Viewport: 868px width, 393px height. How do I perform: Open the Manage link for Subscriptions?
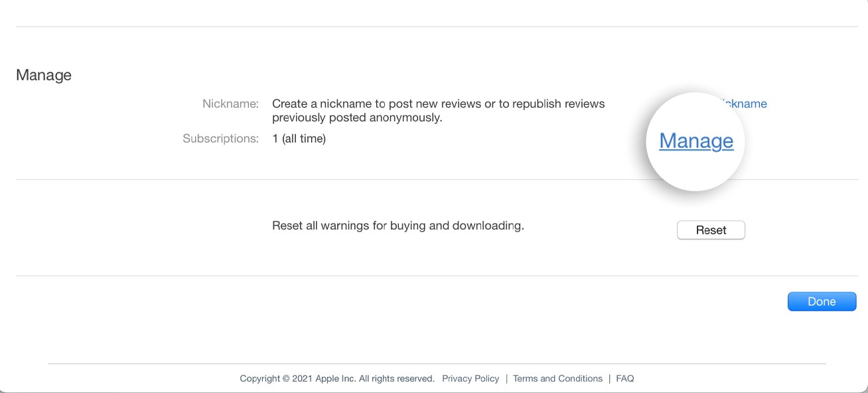point(696,141)
